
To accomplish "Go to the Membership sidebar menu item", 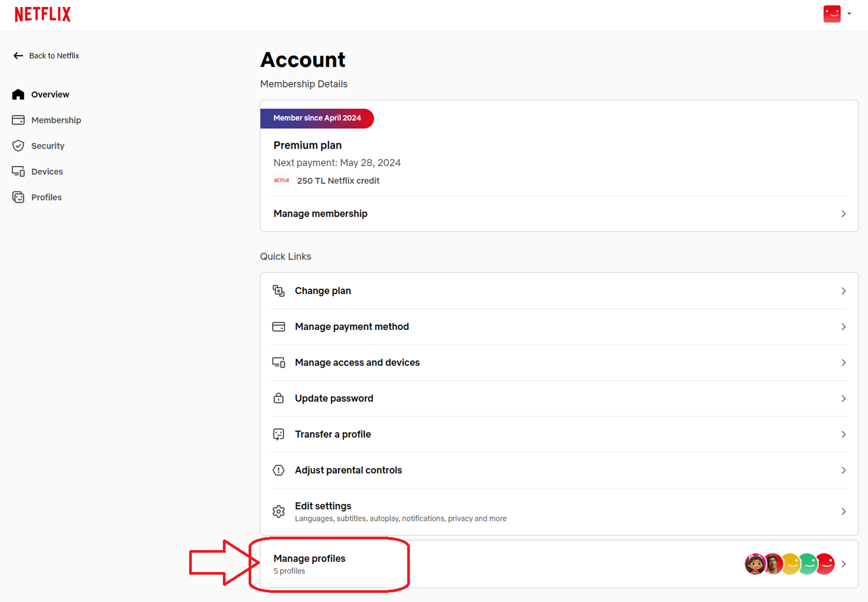I will (56, 120).
